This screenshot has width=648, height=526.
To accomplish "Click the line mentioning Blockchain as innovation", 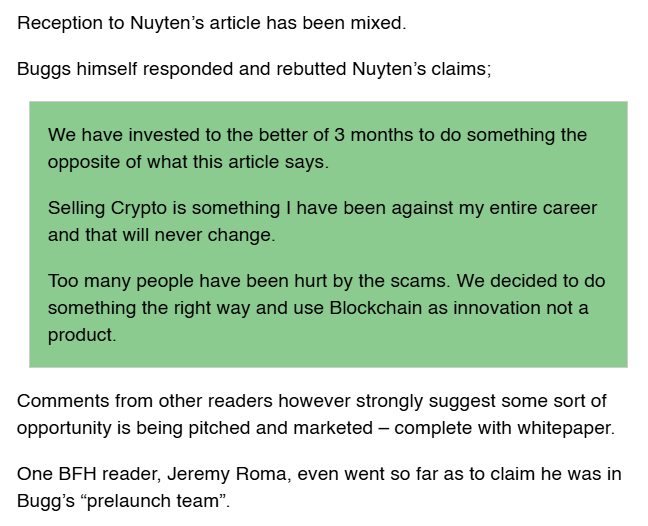I will [318, 308].
